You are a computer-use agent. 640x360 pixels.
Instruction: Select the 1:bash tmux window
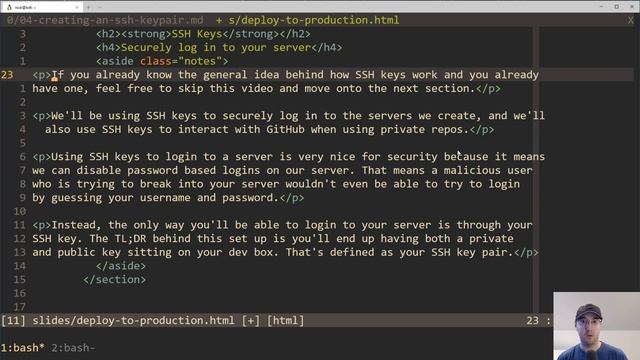(x=22, y=348)
